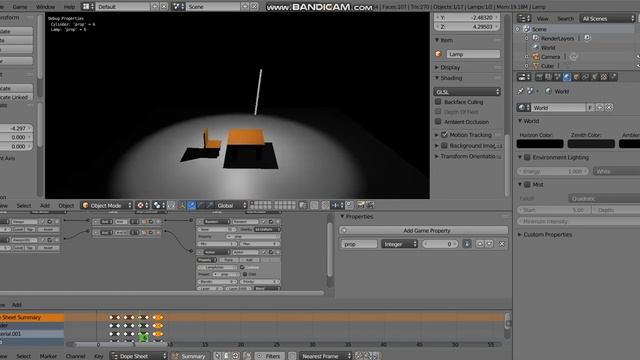The image size is (640, 360).
Task: Open the All Scenes outliner dropdown
Action: pyautogui.click(x=608, y=18)
